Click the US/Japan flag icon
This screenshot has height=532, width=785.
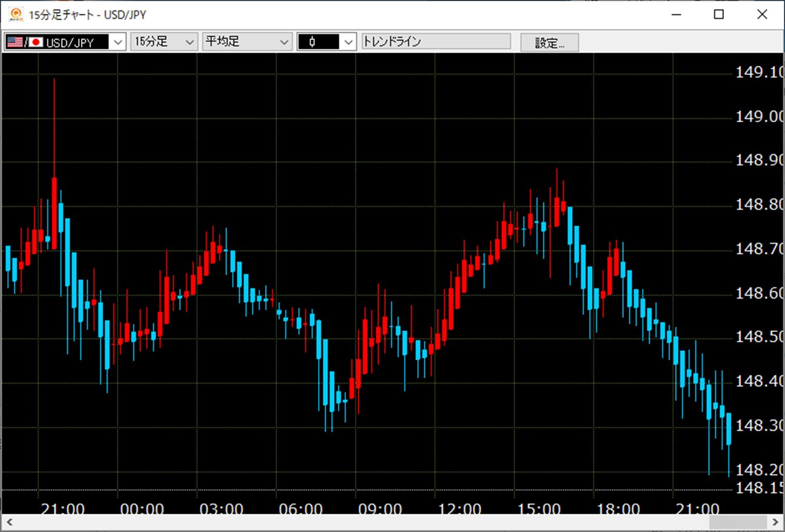click(x=25, y=42)
